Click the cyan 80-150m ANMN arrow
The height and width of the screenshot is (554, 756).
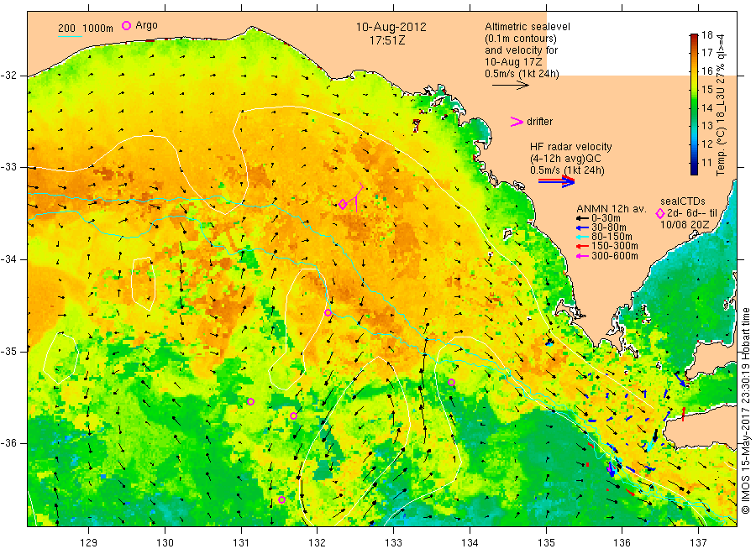(583, 237)
